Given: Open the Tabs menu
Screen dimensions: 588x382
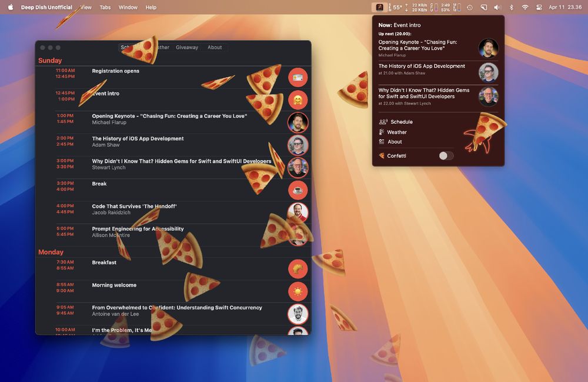Looking at the screenshot, I should (x=105, y=7).
